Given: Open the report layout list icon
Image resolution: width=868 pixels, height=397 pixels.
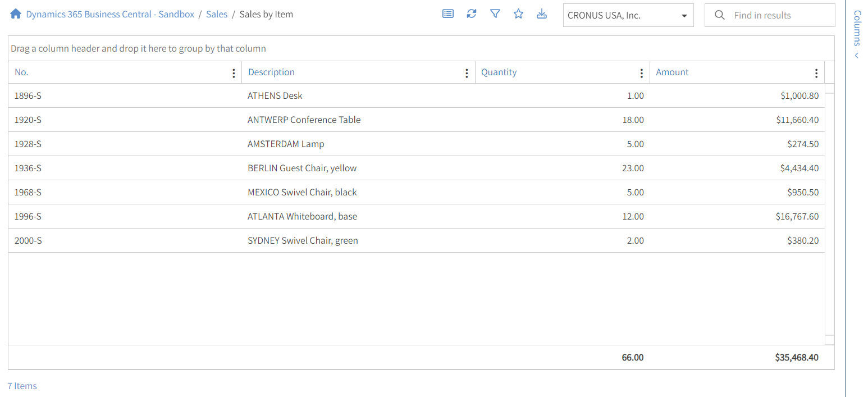Looking at the screenshot, I should (447, 13).
